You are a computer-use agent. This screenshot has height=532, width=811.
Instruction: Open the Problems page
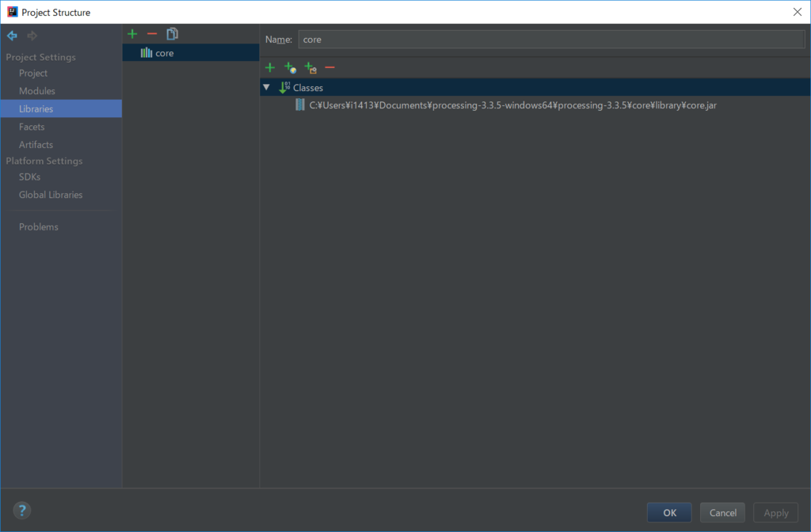pos(38,227)
